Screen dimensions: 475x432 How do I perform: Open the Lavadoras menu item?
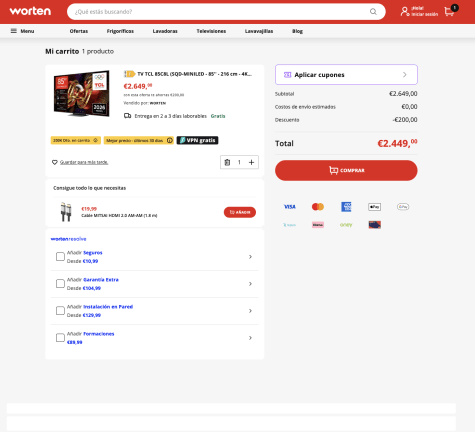coord(165,31)
